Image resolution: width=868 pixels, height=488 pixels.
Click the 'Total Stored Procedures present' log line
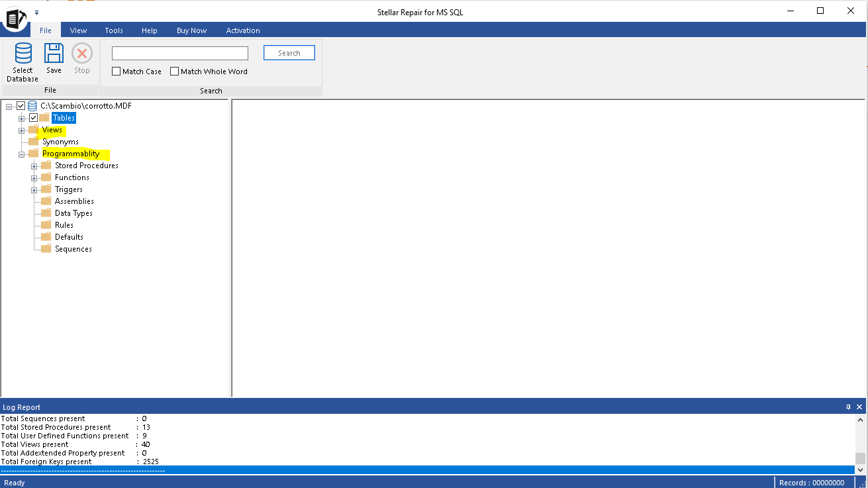coord(75,427)
